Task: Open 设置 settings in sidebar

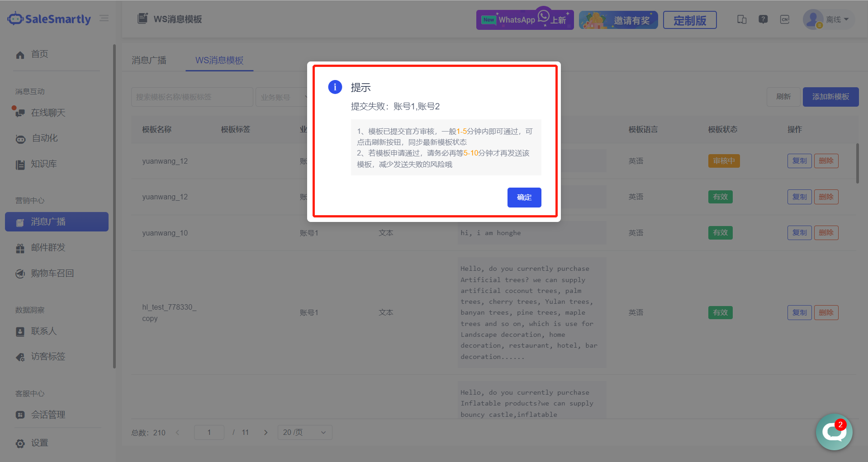Action: point(39,443)
